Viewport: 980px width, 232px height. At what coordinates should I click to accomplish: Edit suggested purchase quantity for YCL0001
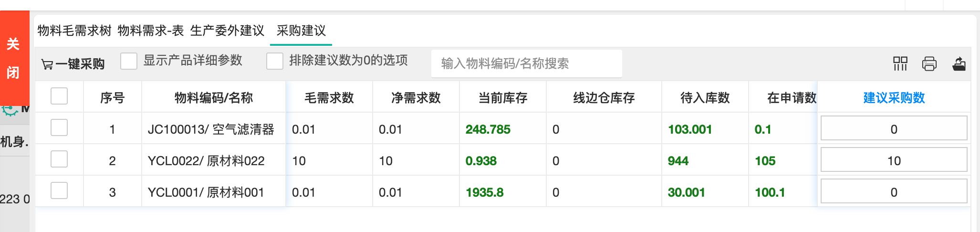click(x=894, y=192)
